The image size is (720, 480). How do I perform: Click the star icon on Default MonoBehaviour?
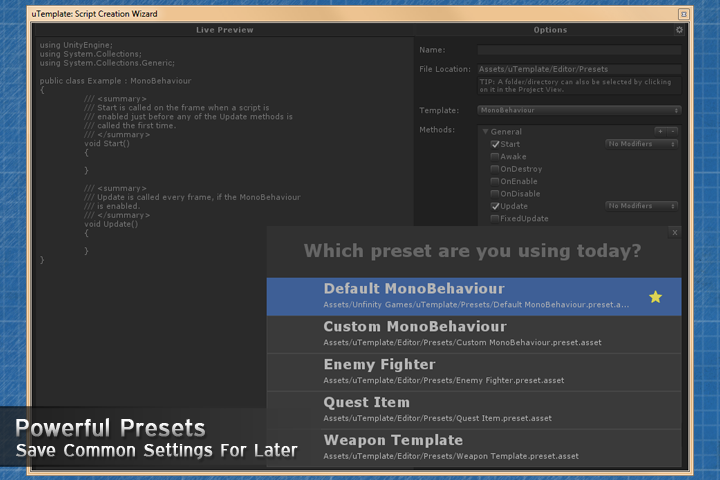pos(655,297)
